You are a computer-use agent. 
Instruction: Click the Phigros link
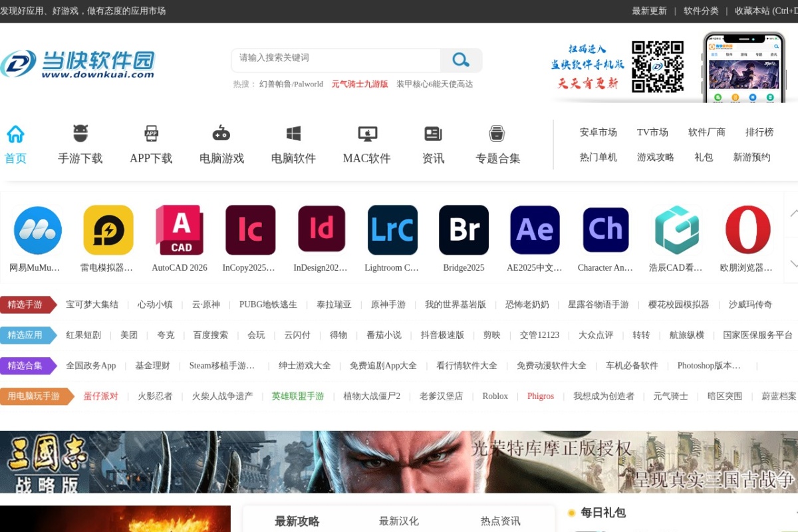pos(541,396)
